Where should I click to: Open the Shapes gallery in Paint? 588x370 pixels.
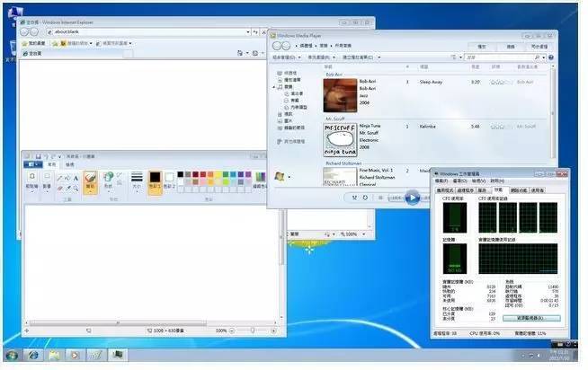(x=109, y=181)
